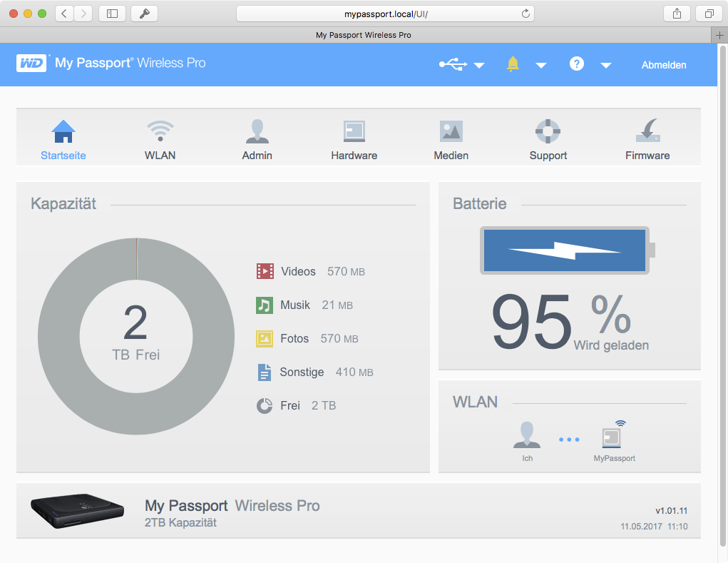Open the Medien tab
The width and height of the screenshot is (728, 563).
click(x=451, y=140)
